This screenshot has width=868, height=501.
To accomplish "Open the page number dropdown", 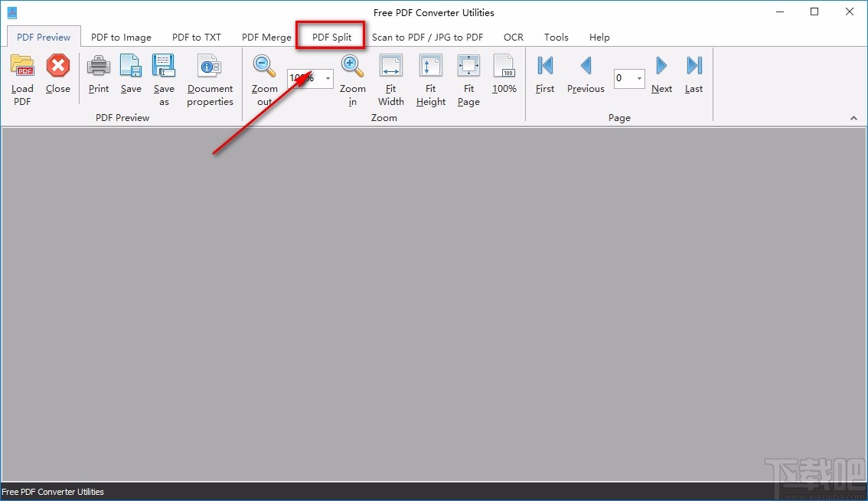I will (639, 78).
